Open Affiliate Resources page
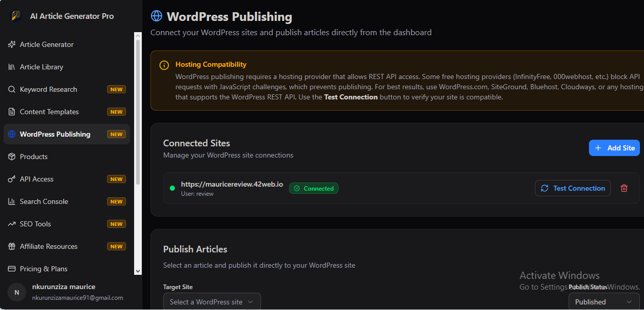The width and height of the screenshot is (644, 310). pyautogui.click(x=67, y=246)
